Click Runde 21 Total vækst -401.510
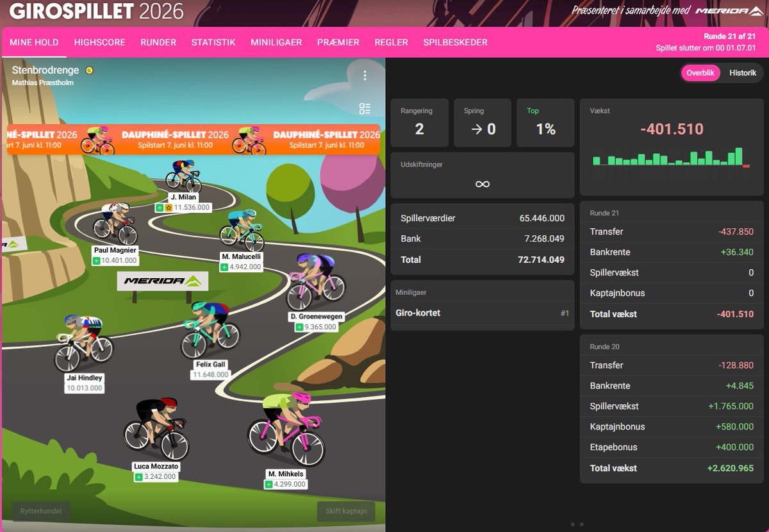The image size is (769, 532). [736, 314]
